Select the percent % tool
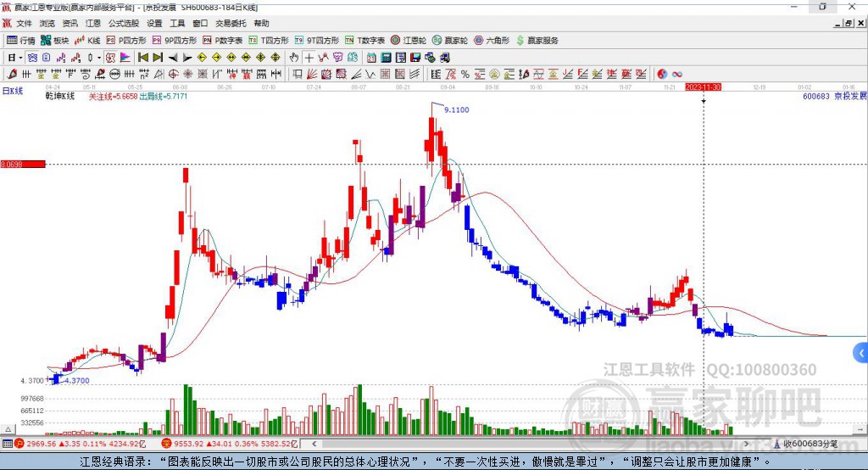 pyautogui.click(x=465, y=74)
